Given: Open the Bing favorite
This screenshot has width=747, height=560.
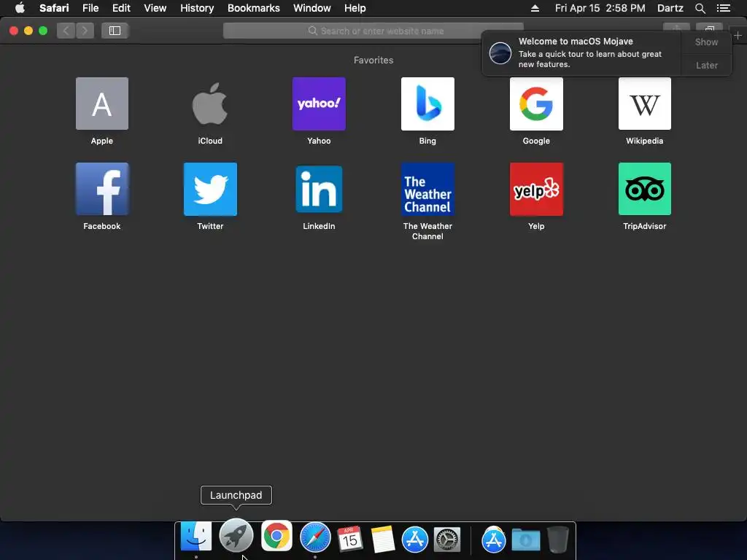Looking at the screenshot, I should pos(427,104).
